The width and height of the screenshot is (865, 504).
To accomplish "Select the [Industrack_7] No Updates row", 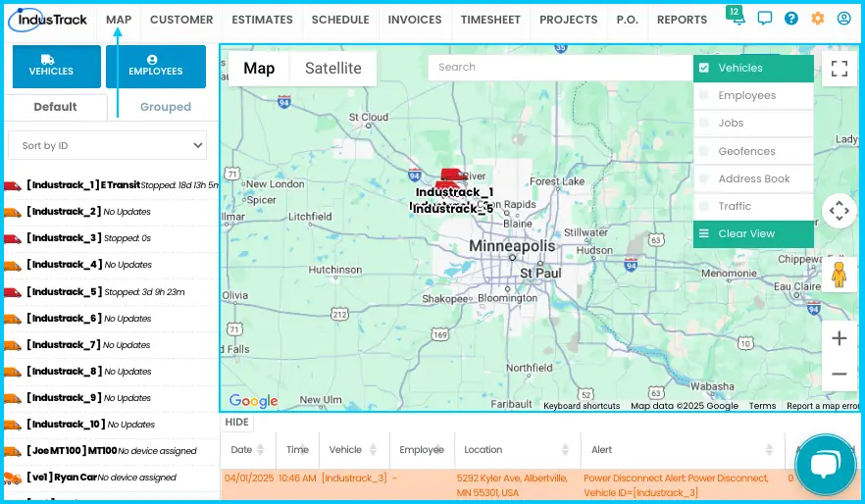I will tap(110, 345).
